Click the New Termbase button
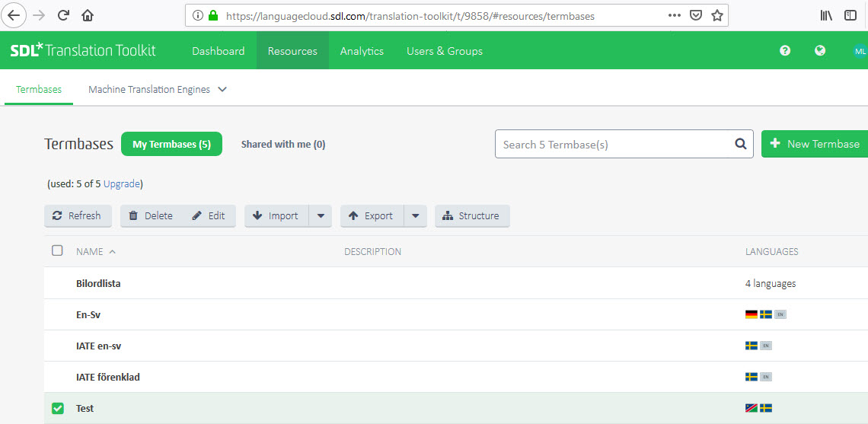The height and width of the screenshot is (424, 868). [x=815, y=144]
